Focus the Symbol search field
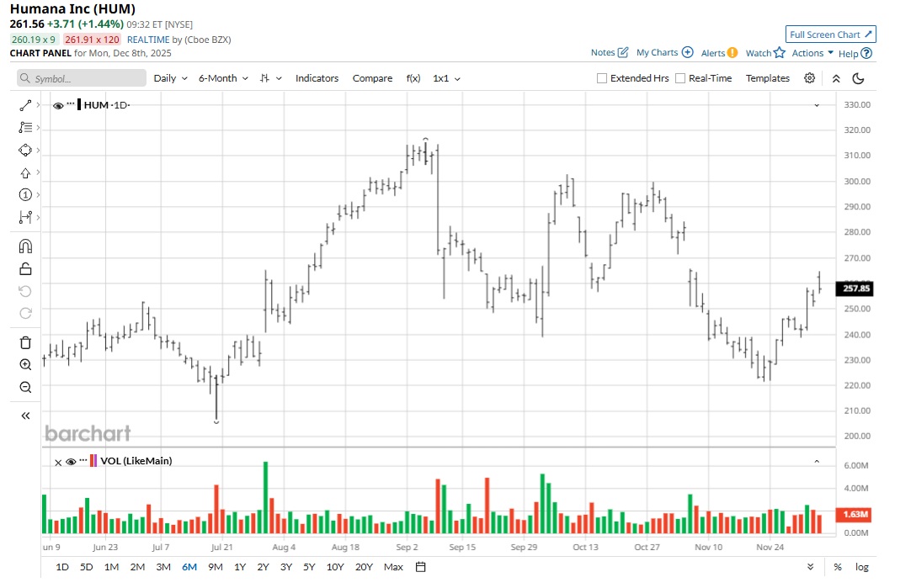The image size is (916, 588). (82, 78)
